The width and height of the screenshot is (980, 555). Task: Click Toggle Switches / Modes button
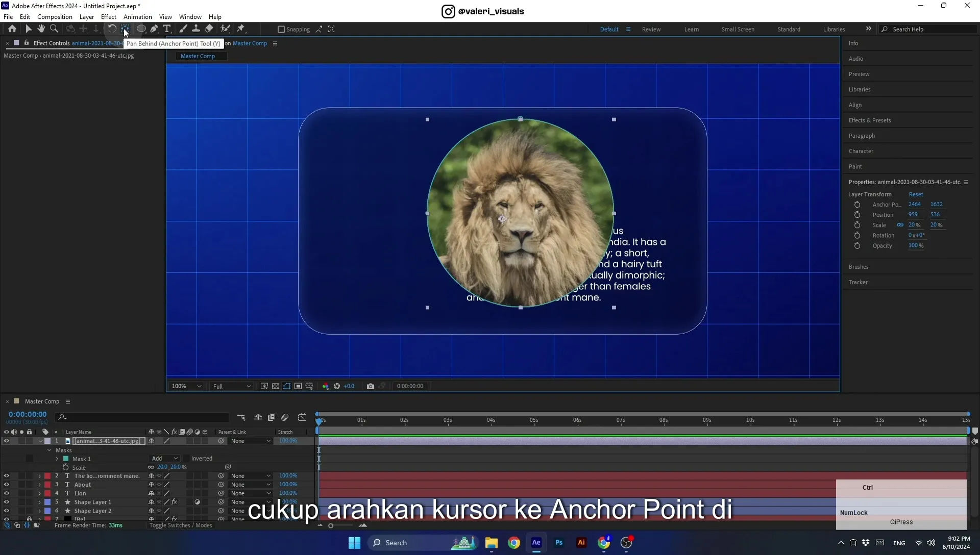point(181,525)
